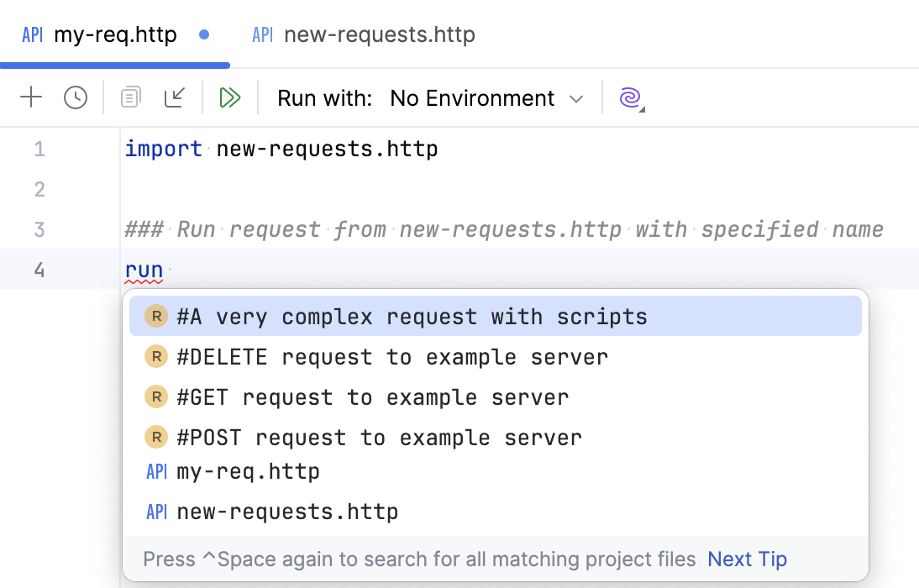
Task: Run all requests with green double-arrow icon
Action: 230,97
